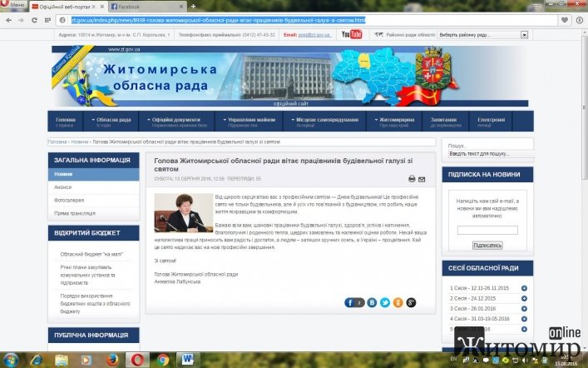Click the 'Підписатись' subscribe button
This screenshot has height=368, width=588.
click(x=487, y=246)
